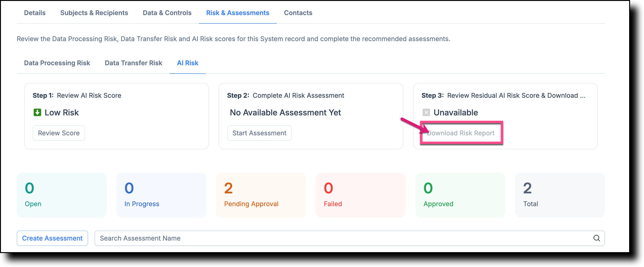Select the Approved status card

click(x=460, y=195)
